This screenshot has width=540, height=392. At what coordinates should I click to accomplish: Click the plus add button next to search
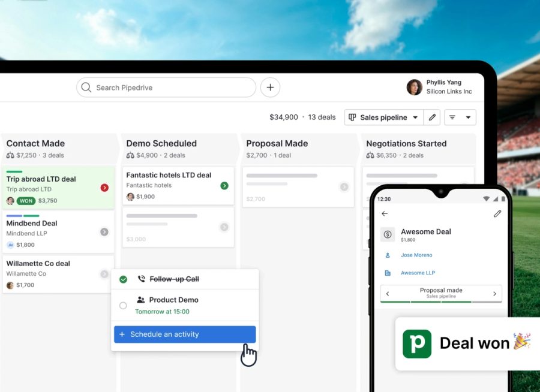[270, 88]
